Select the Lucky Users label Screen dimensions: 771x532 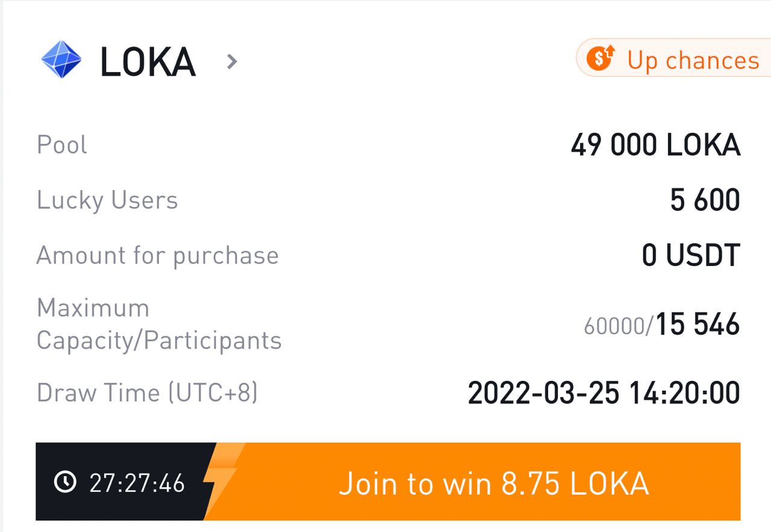click(107, 200)
